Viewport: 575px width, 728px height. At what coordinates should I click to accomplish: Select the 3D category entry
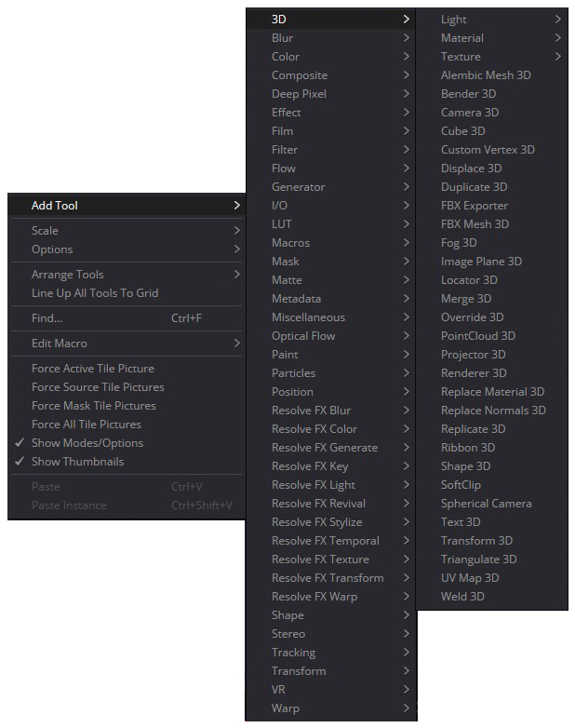pos(331,20)
